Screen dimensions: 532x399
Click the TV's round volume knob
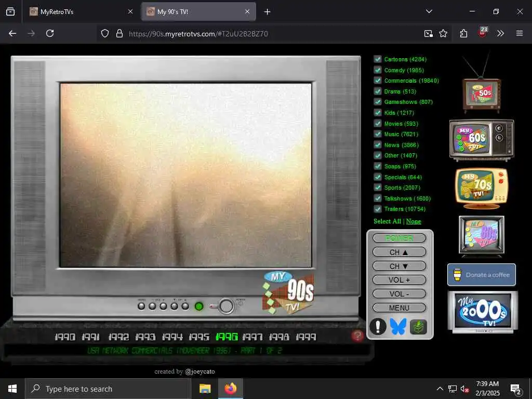[x=226, y=307]
